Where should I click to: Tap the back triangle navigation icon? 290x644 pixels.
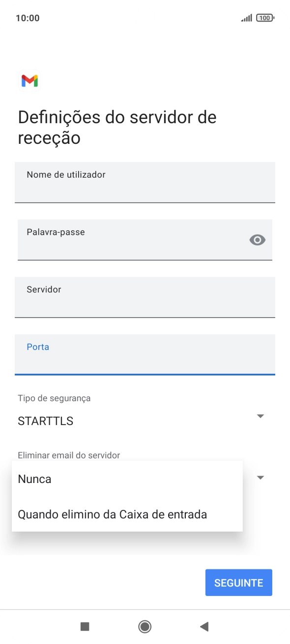click(203, 627)
